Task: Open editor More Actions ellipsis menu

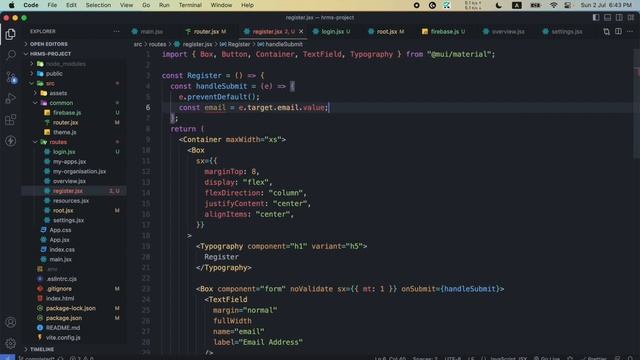Action: (x=630, y=31)
